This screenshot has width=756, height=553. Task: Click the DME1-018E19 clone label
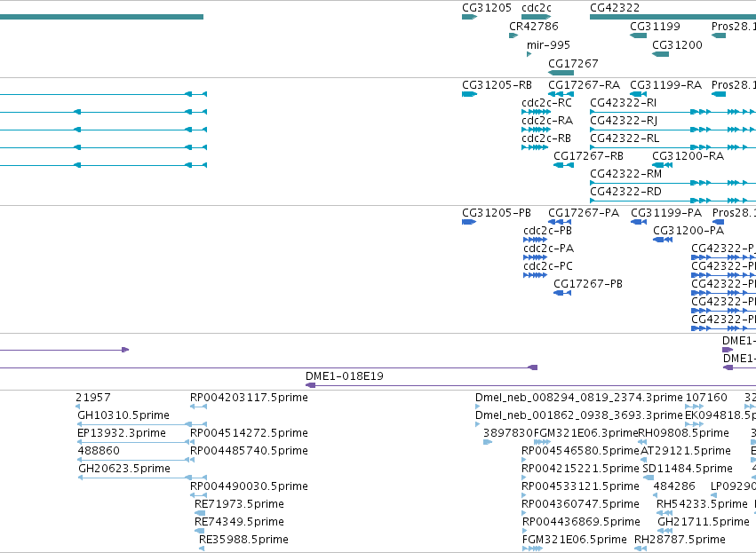[x=345, y=375]
